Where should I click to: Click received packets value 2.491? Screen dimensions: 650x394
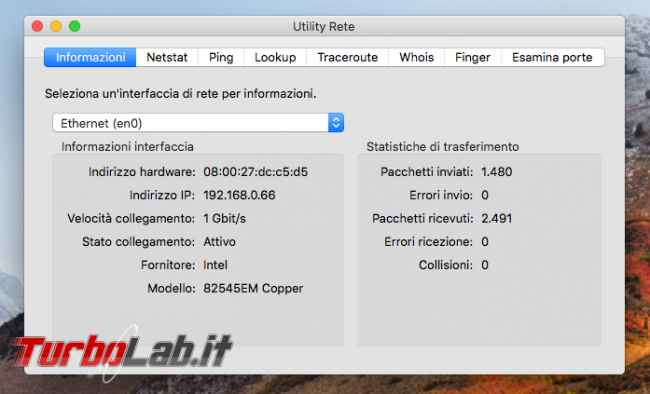click(x=497, y=218)
